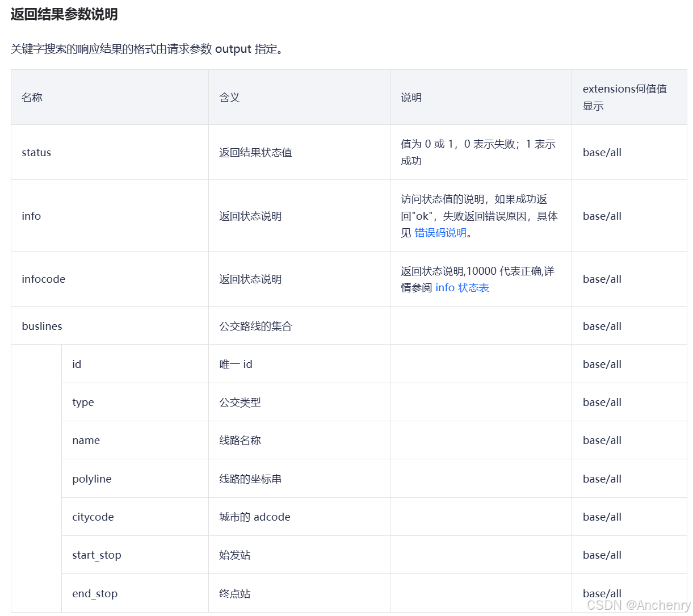This screenshot has width=693, height=616.
Task: Select 返回状态说明 in the infocode row
Action: [x=250, y=279]
